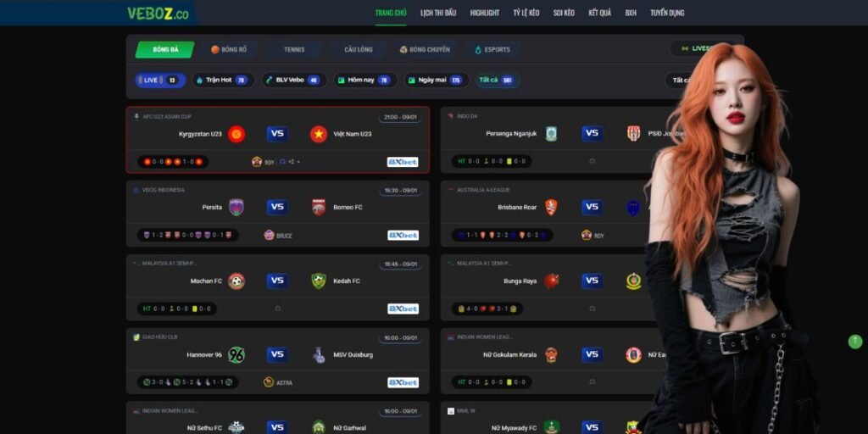Switch to the Bóng Rổ sport tab
This screenshot has width=868, height=434.
pyautogui.click(x=229, y=49)
